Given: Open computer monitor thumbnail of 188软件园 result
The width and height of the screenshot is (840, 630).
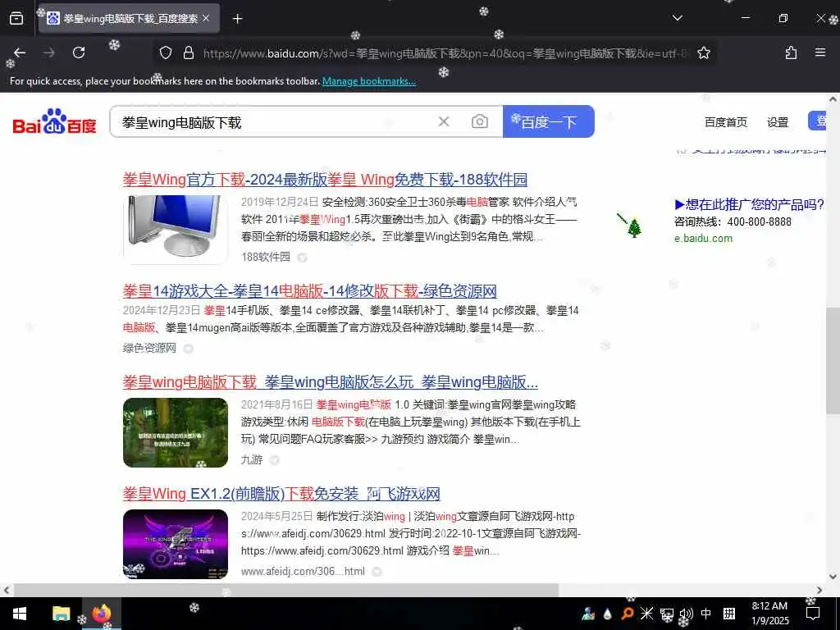Looking at the screenshot, I should pyautogui.click(x=176, y=230).
